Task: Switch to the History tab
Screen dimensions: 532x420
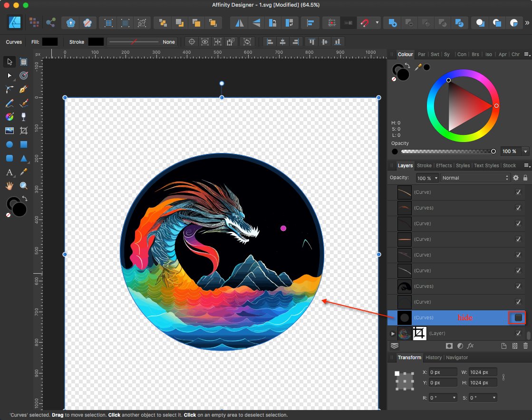Action: [x=433, y=357]
